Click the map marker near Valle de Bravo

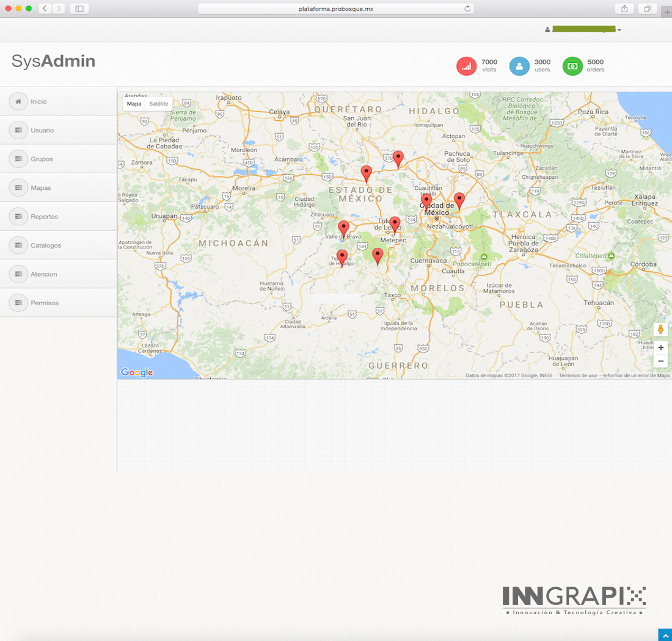(x=343, y=228)
